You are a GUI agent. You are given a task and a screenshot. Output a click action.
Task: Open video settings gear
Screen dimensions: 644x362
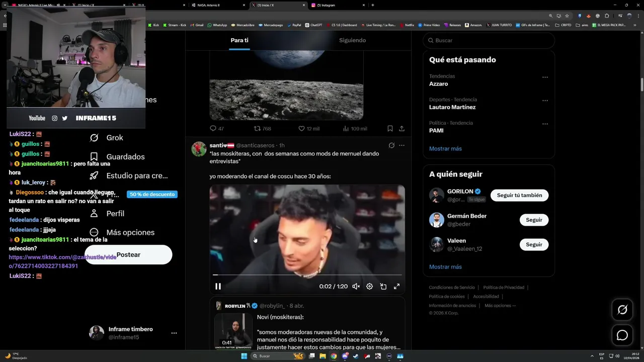[x=369, y=286]
